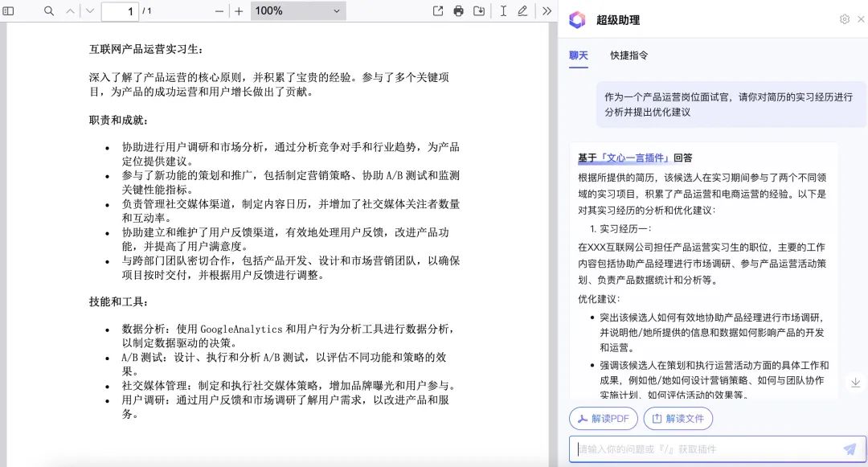
Task: Go to next page with down arrow
Action: pyautogui.click(x=90, y=11)
